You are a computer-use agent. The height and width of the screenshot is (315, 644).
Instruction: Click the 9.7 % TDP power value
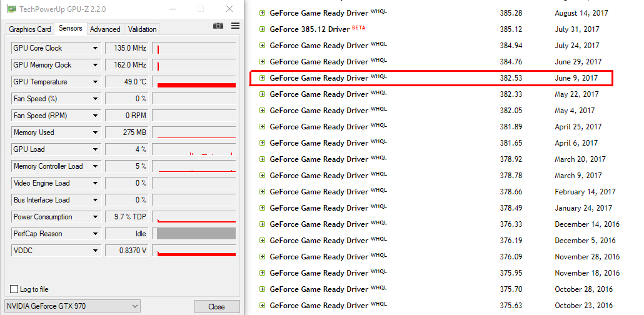pyautogui.click(x=126, y=217)
